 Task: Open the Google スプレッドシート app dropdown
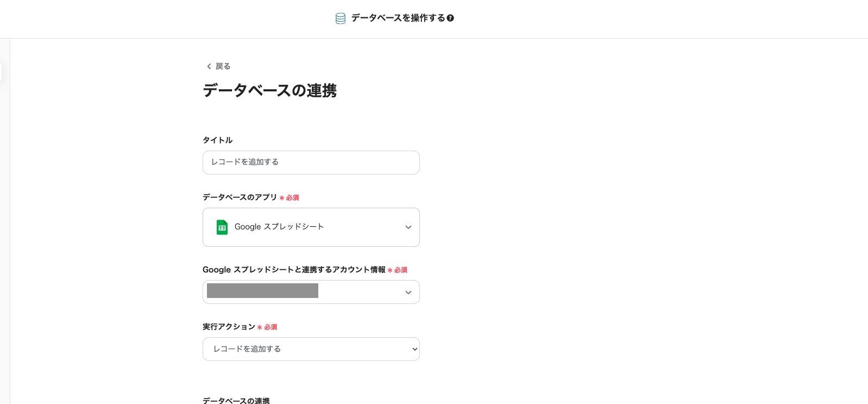coord(311,227)
